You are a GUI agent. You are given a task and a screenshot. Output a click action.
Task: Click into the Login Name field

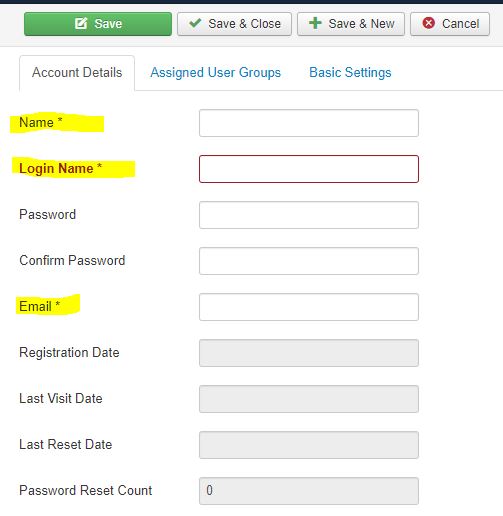tap(309, 169)
